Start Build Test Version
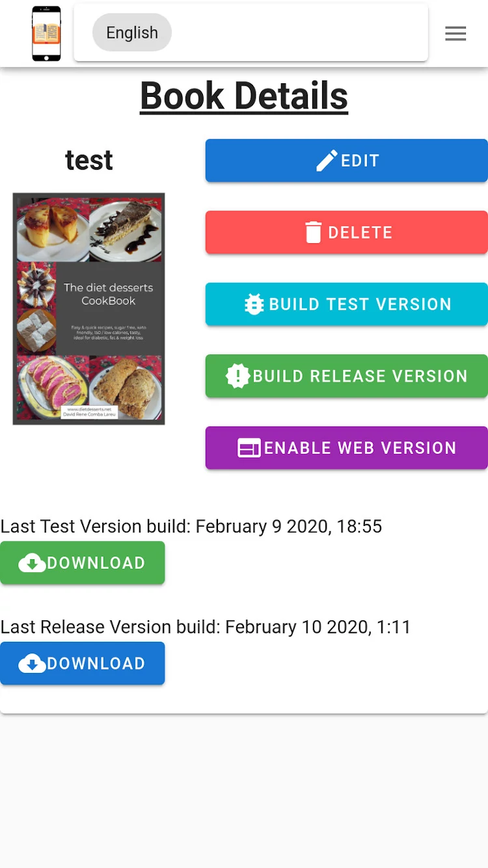 (347, 304)
